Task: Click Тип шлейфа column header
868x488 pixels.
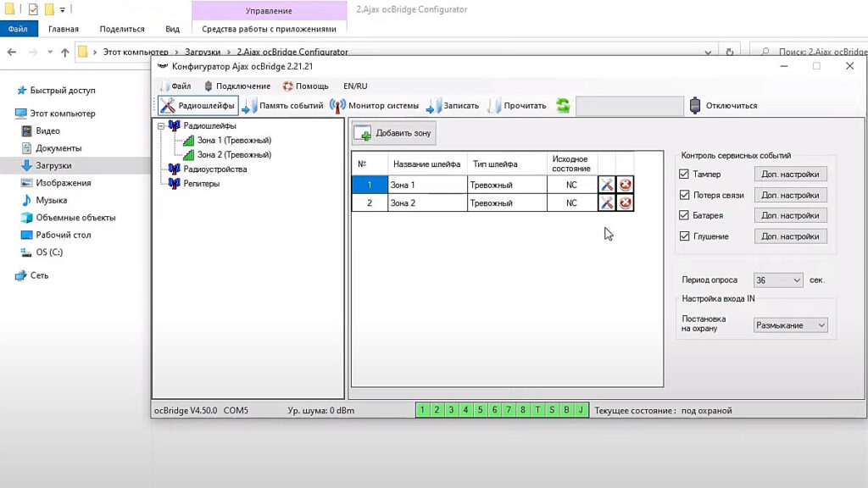Action: pos(507,164)
